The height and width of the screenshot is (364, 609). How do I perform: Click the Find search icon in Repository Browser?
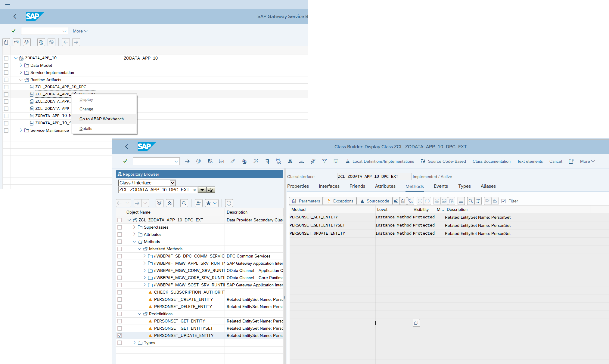coord(184,203)
